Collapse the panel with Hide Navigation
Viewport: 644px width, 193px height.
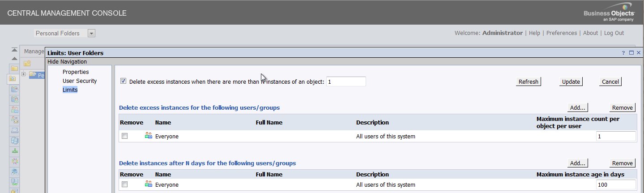coord(67,62)
